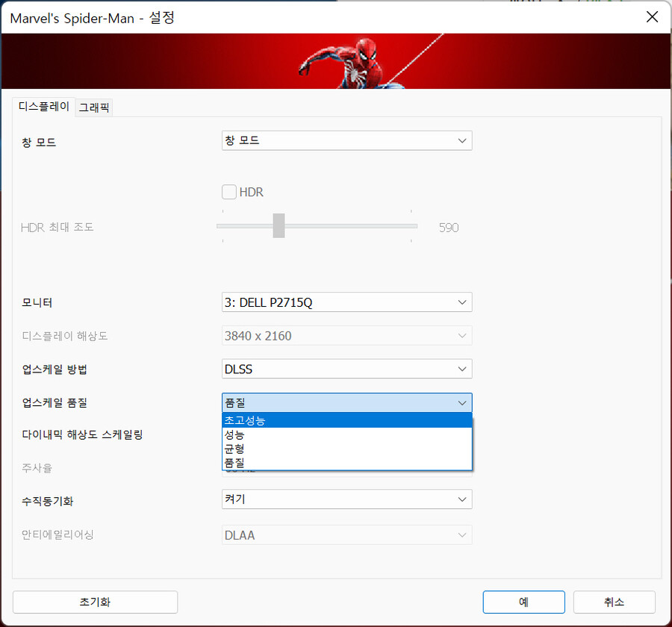The image size is (672, 627).
Task: Click the HDR 최대 조도 slider handle
Action: [279, 225]
